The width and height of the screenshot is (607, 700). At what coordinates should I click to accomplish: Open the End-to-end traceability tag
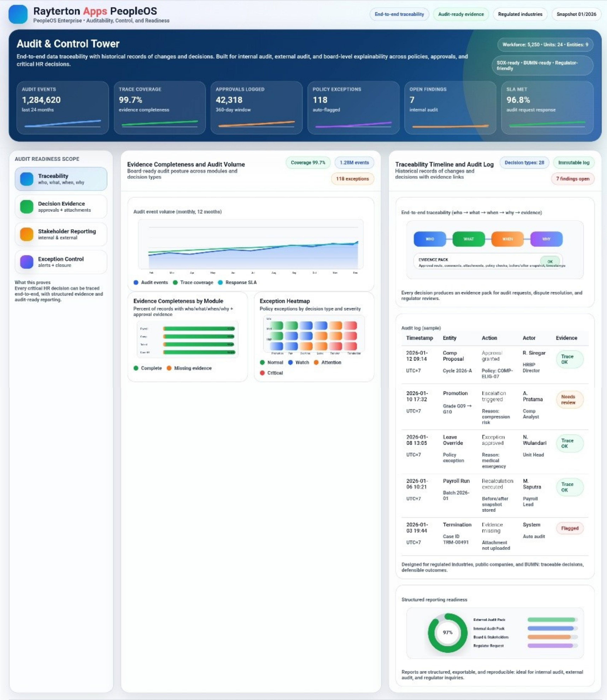point(399,14)
